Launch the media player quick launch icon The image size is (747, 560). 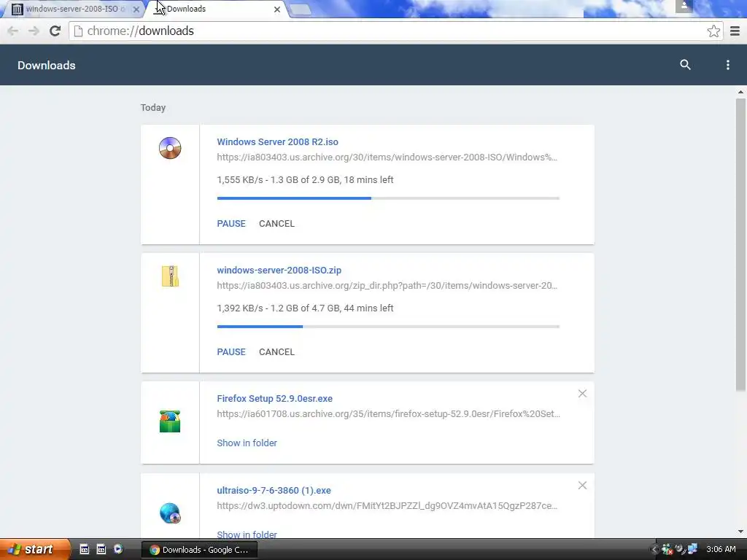[x=118, y=549]
